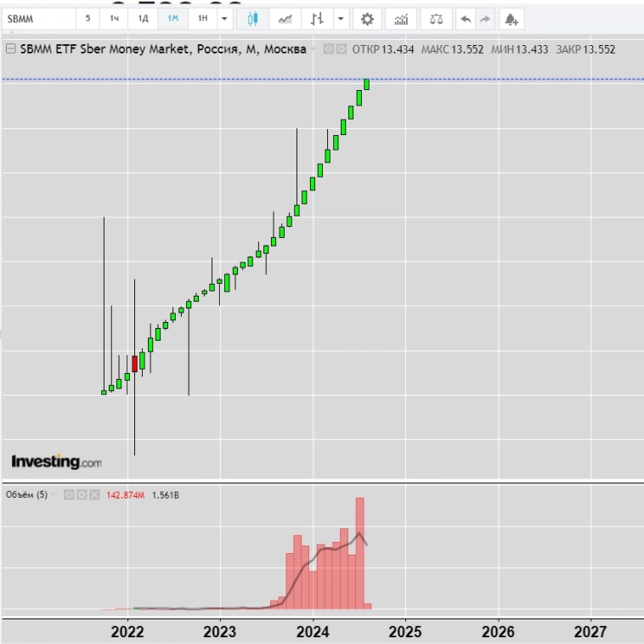The height and width of the screenshot is (644, 644).
Task: Click the latest green candle at top
Action: (x=367, y=84)
